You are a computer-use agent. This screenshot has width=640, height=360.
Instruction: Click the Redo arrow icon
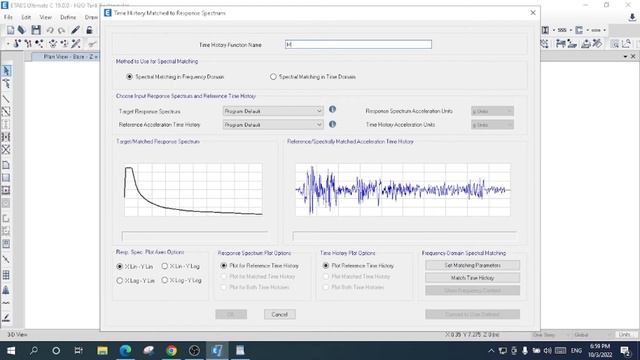62,30
